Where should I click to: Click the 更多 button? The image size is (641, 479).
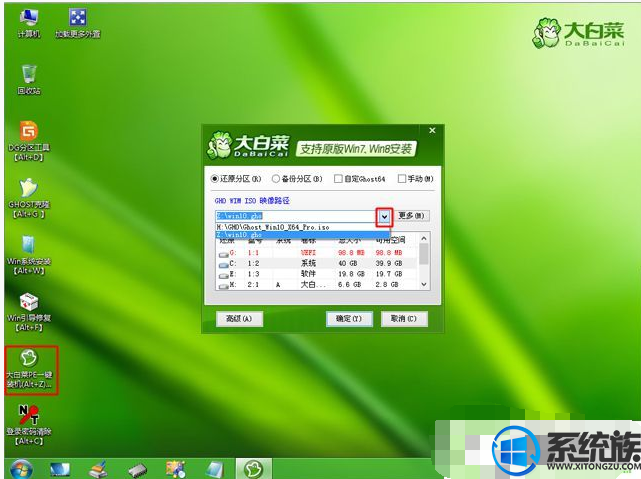point(412,215)
